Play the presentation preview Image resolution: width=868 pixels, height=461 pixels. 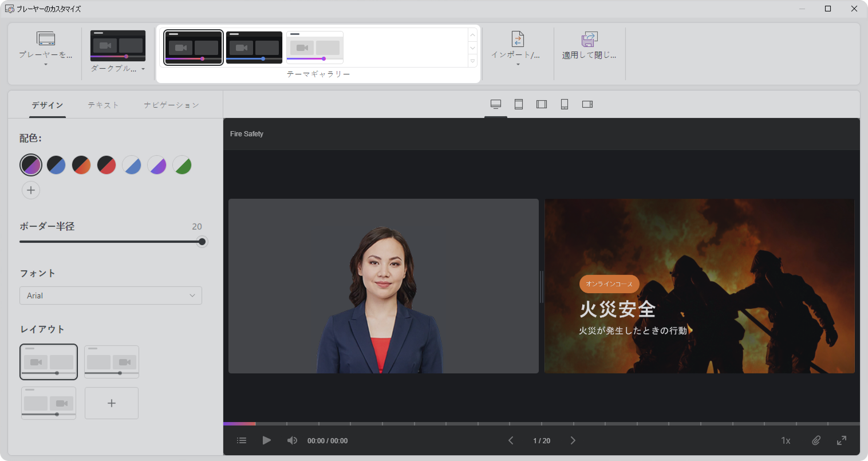coord(267,440)
